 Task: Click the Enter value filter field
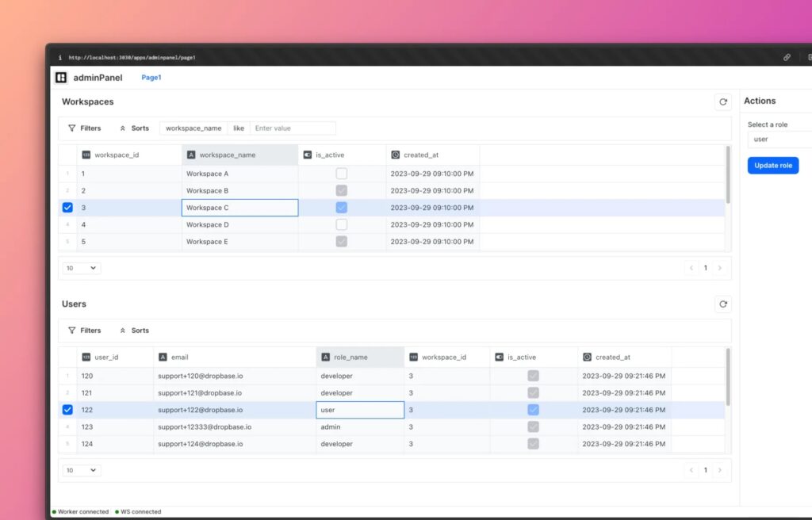tap(292, 128)
